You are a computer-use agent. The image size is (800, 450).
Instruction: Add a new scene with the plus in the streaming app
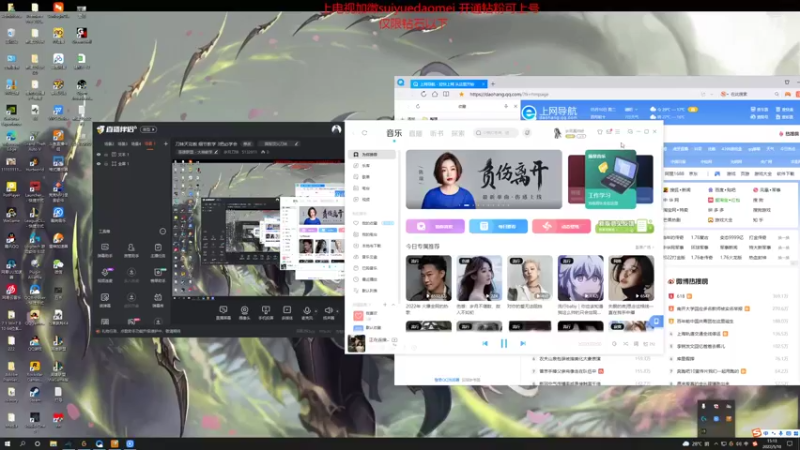tap(165, 144)
